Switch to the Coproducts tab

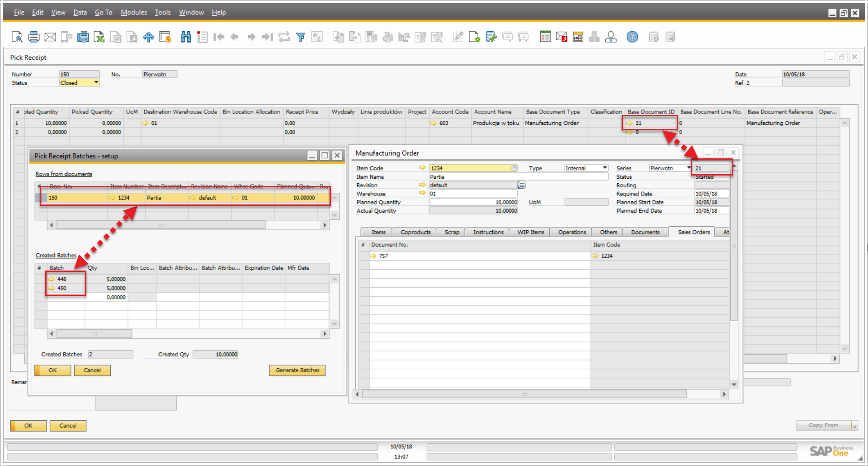[x=414, y=232]
